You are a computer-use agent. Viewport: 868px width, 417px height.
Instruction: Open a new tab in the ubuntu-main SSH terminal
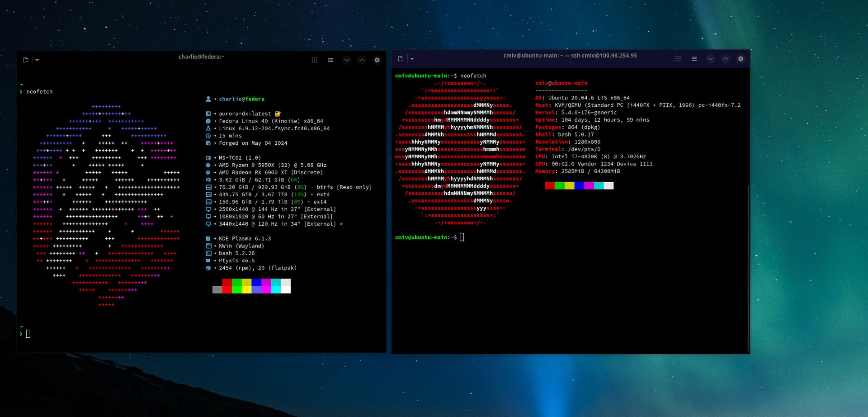[x=401, y=59]
